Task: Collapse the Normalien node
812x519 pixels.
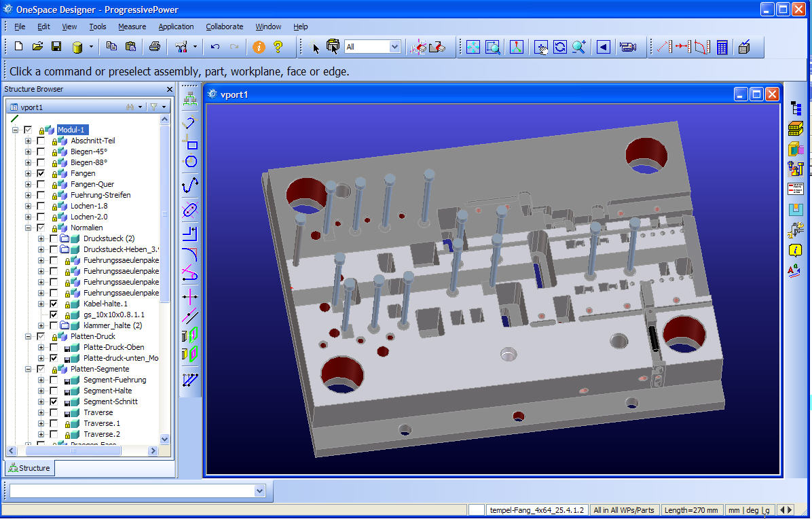Action: (28, 228)
